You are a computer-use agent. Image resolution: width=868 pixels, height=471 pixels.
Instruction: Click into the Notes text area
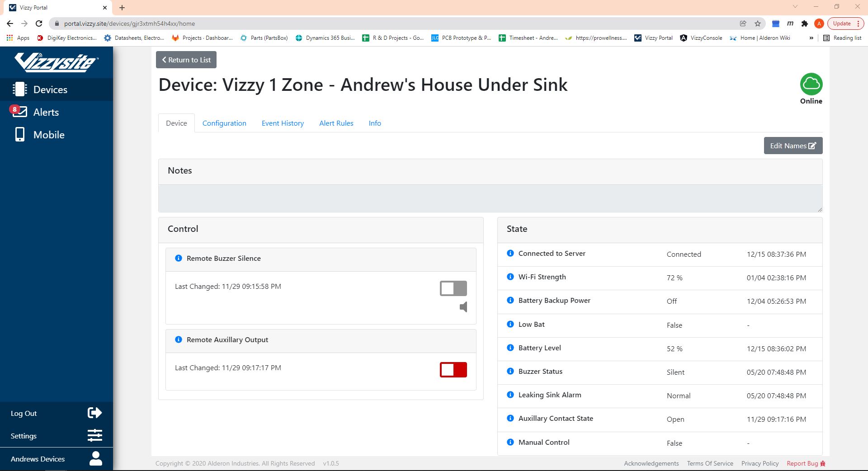[x=490, y=198]
